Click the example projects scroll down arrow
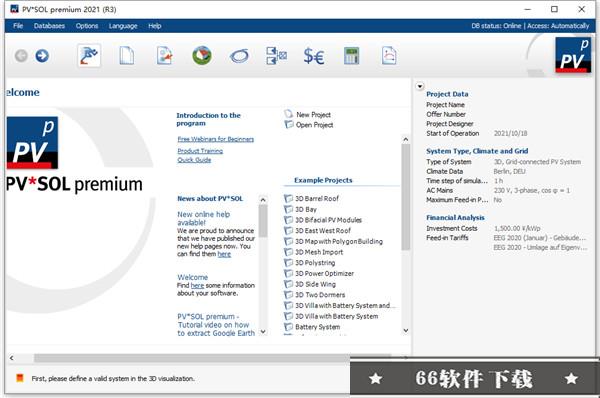Screen dimensions: 600x398 click(x=406, y=330)
